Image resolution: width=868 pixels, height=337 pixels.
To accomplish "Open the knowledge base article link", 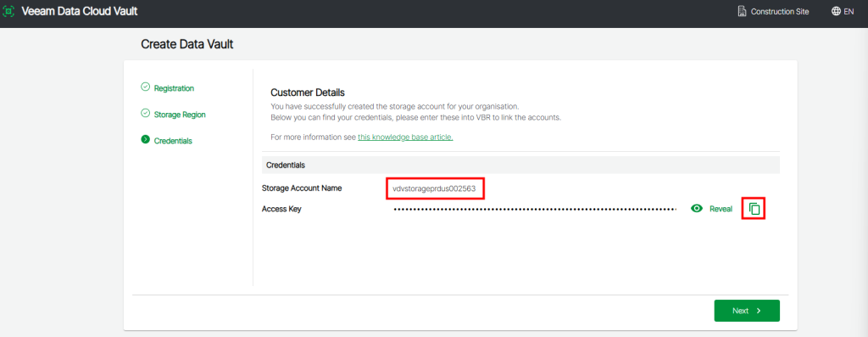I will coord(405,137).
